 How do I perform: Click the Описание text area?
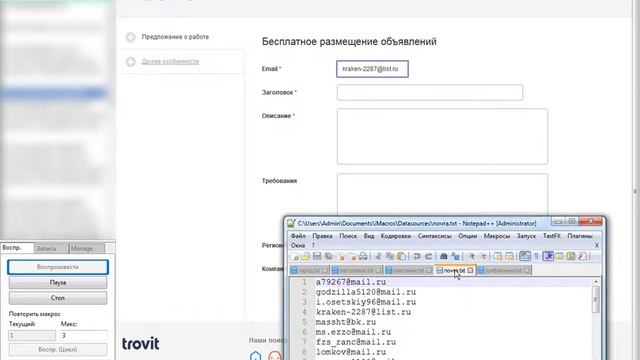pyautogui.click(x=442, y=136)
